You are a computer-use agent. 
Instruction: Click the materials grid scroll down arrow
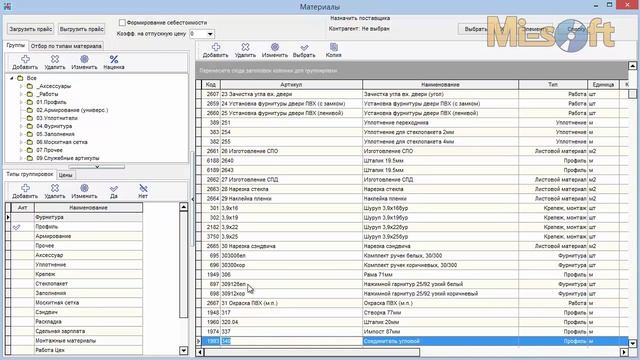[632, 343]
